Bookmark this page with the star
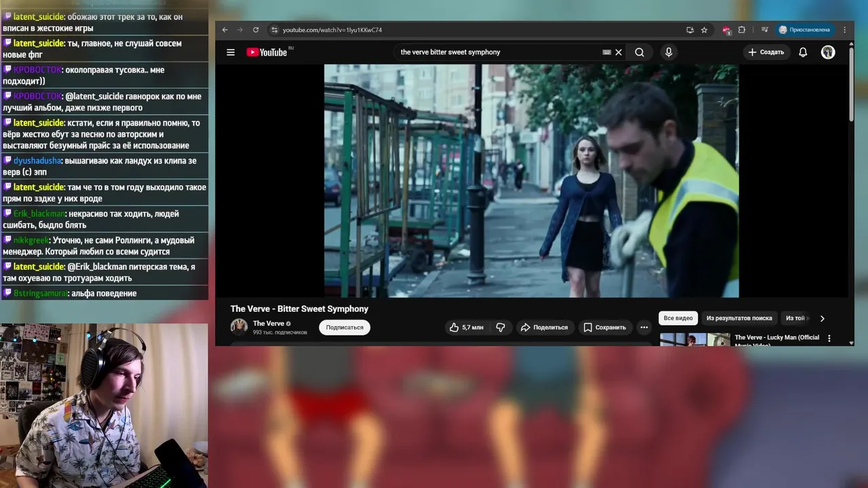This screenshot has width=868, height=488. pos(705,30)
